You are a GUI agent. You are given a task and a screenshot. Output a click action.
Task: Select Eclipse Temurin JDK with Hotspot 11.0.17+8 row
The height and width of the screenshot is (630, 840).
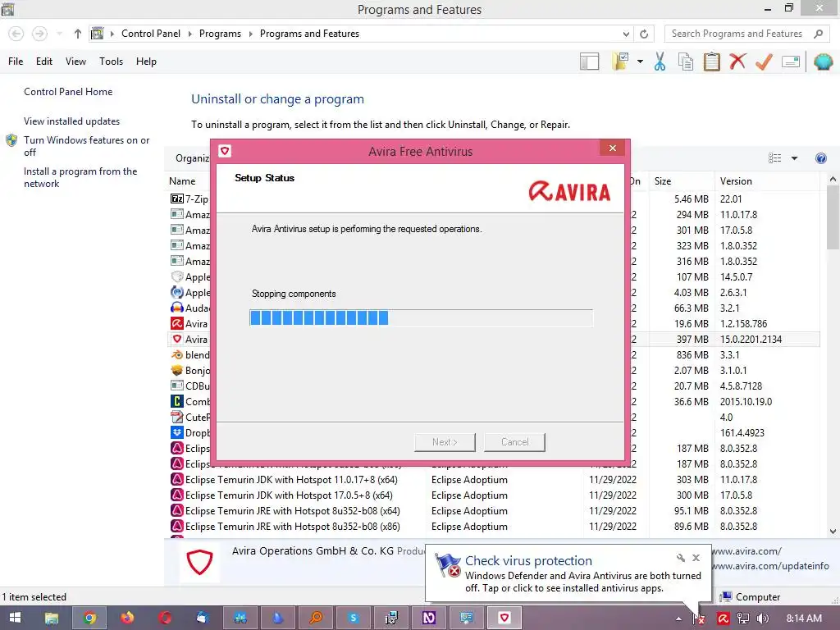click(x=493, y=479)
